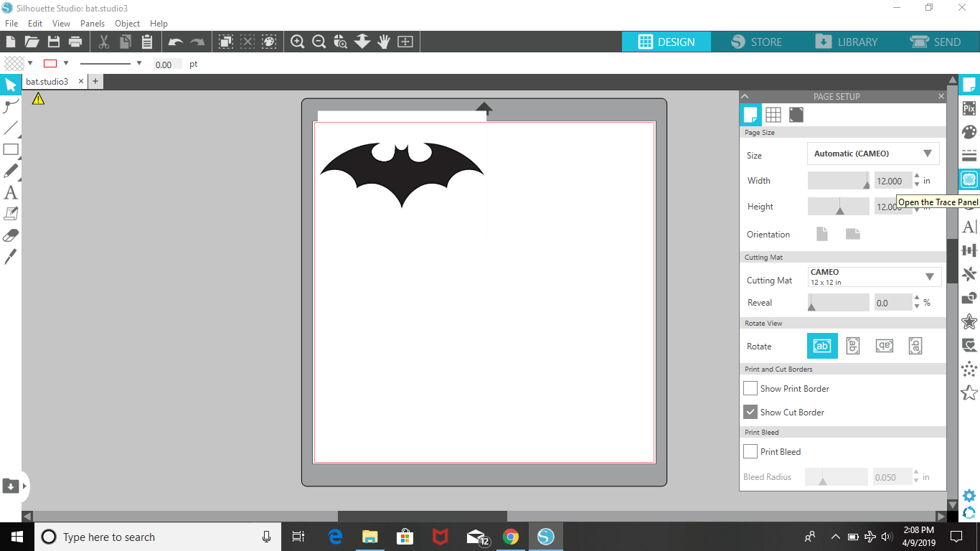The width and height of the screenshot is (980, 551).
Task: Increase Width using the up stepper
Action: pyautogui.click(x=917, y=176)
